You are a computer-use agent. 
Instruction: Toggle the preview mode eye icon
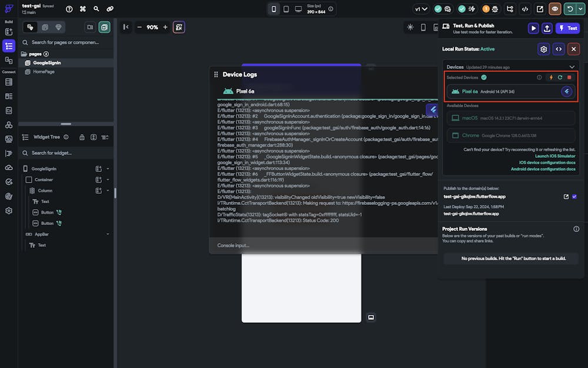pos(554,9)
